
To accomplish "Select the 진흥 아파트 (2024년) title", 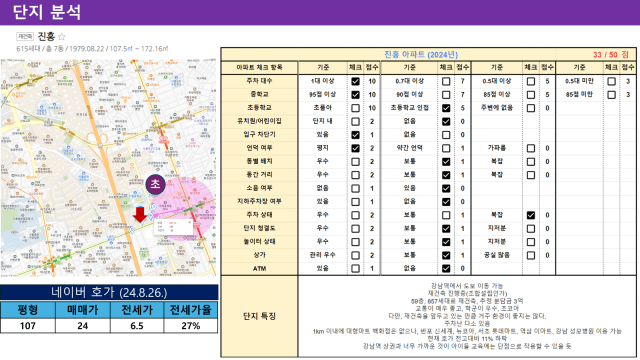I will click(421, 55).
